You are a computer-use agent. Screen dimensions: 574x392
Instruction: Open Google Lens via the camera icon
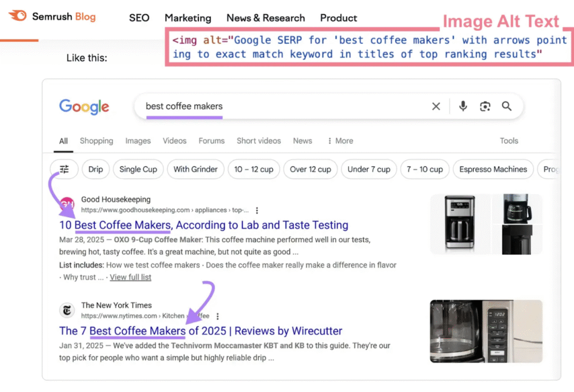(x=485, y=106)
